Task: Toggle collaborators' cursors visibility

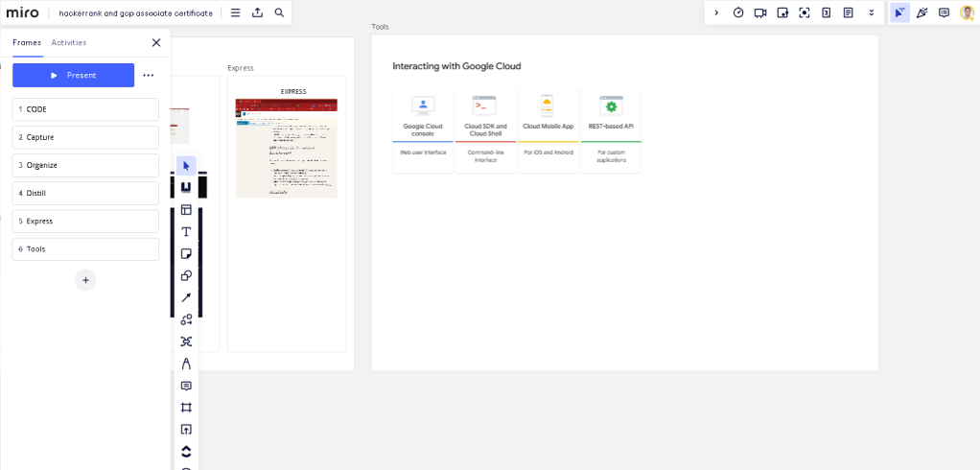Action: point(899,12)
